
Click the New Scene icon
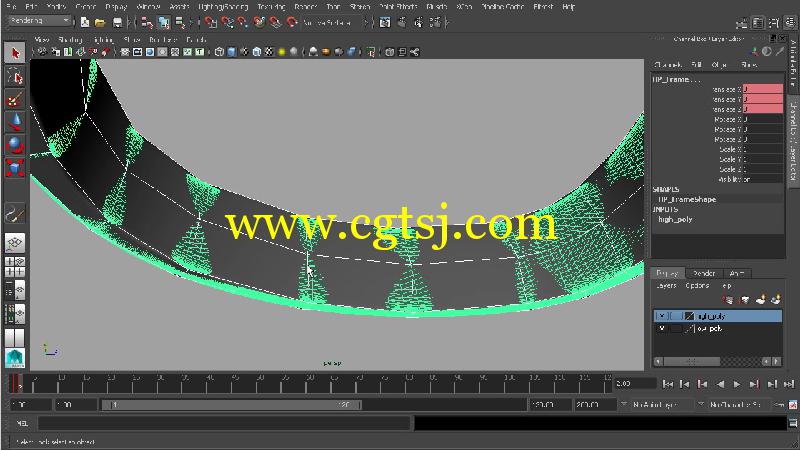coord(85,22)
